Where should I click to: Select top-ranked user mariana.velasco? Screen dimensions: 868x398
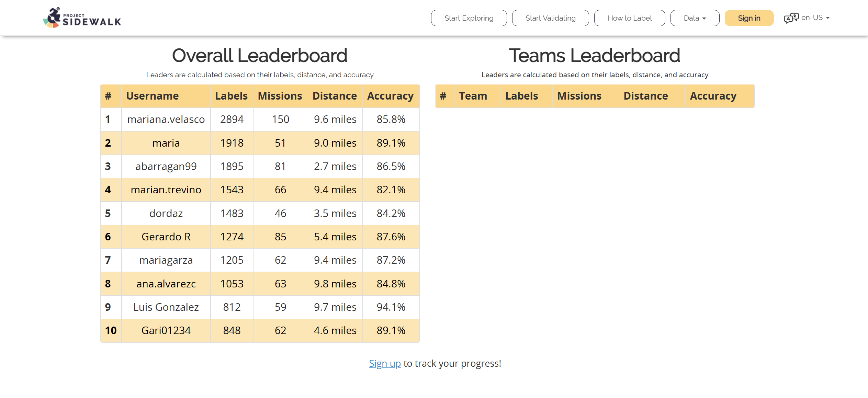point(166,119)
